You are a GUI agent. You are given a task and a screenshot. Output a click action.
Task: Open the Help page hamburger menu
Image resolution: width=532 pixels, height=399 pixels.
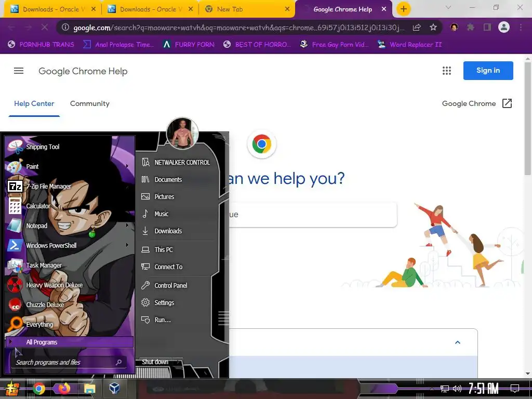click(x=19, y=71)
